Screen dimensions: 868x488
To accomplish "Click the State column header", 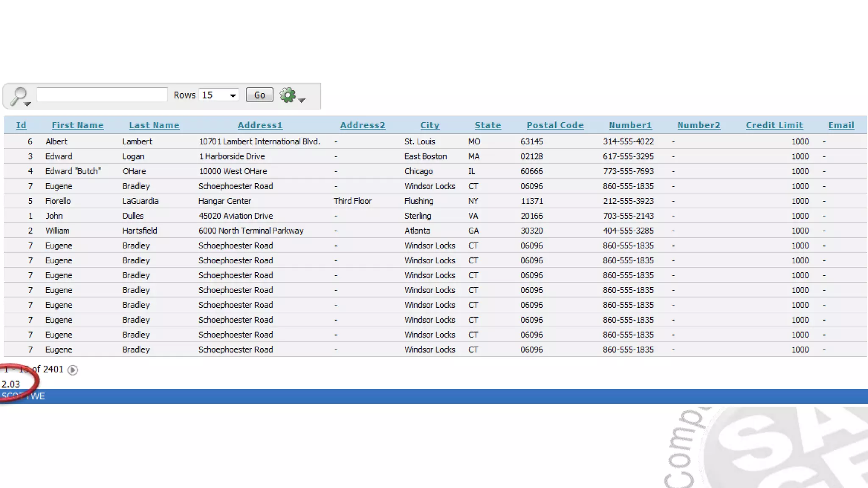I will 488,125.
